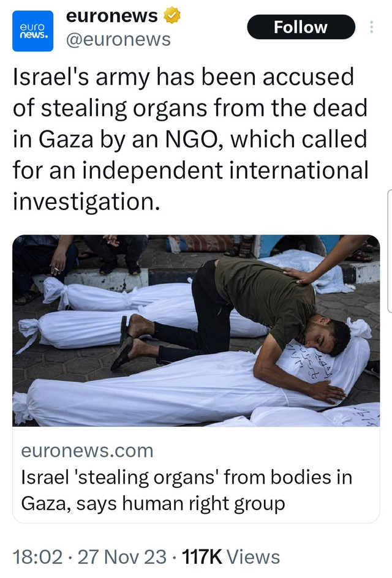Click the 18:02 timestamp

click(37, 557)
